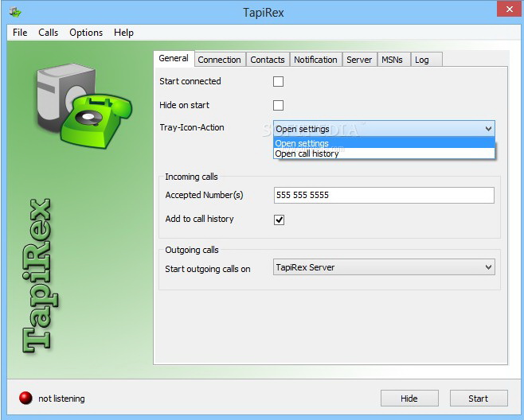Click the TapiRex app icon in title bar
The image size is (524, 420).
click(x=15, y=13)
